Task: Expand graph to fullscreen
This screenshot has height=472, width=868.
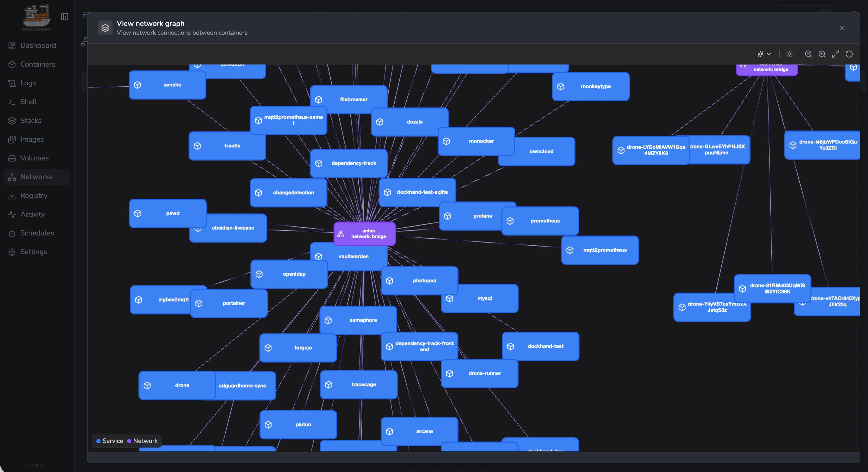Action: 836,54
